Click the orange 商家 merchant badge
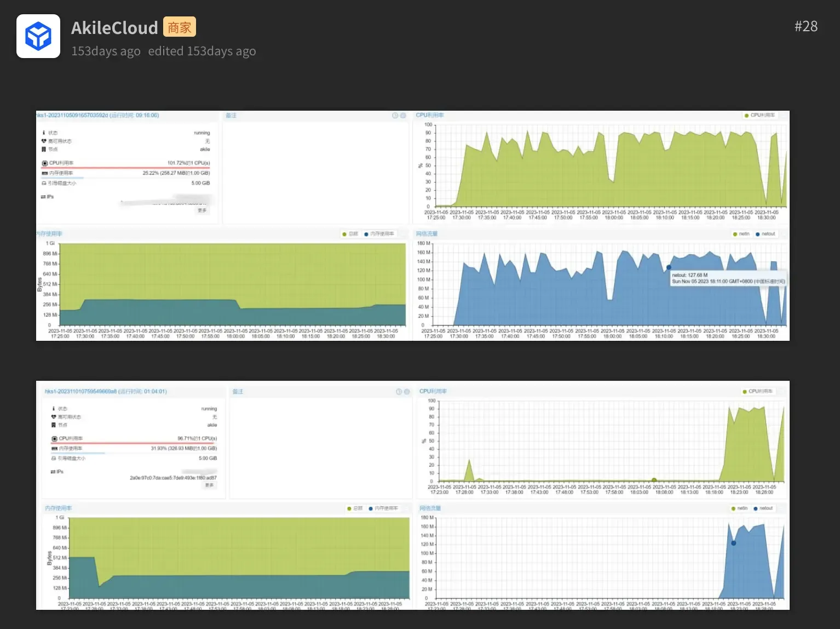 [179, 27]
